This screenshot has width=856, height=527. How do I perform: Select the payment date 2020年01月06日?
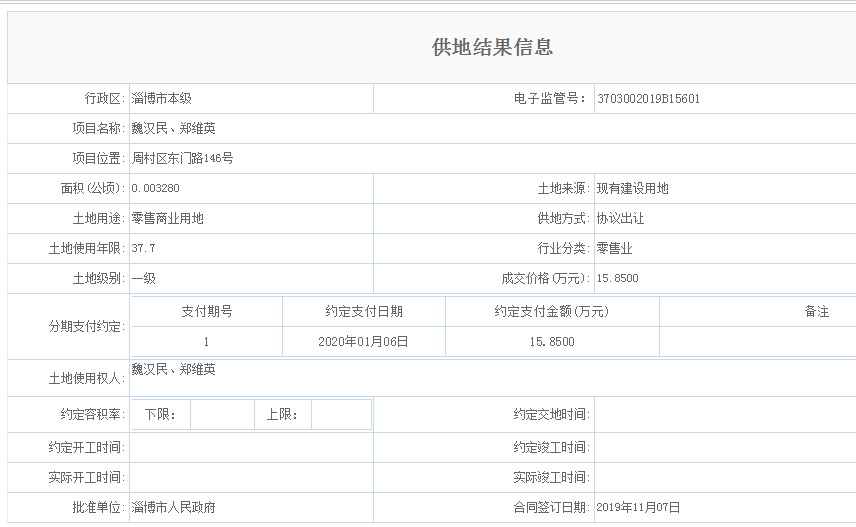click(364, 341)
